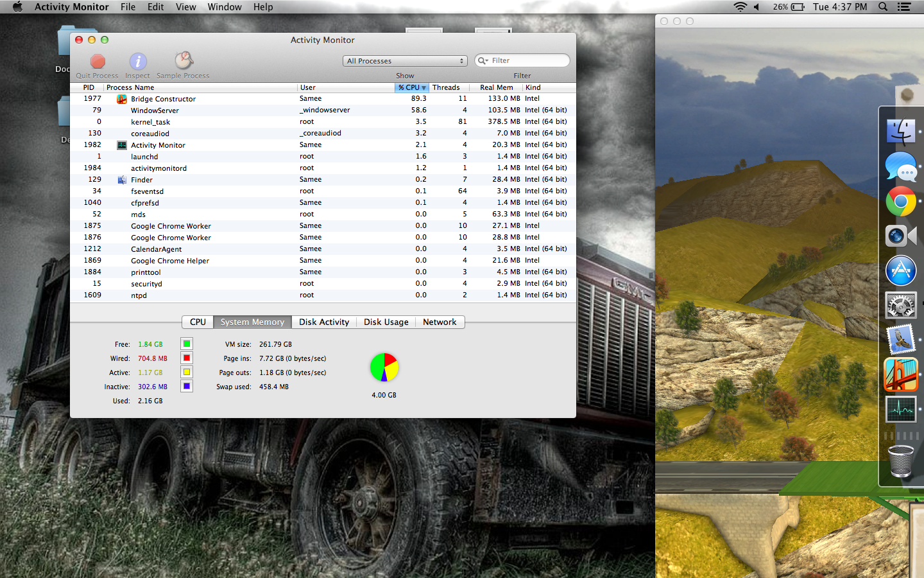Click the yellow Active memory color swatch
The height and width of the screenshot is (578, 924).
tap(187, 372)
